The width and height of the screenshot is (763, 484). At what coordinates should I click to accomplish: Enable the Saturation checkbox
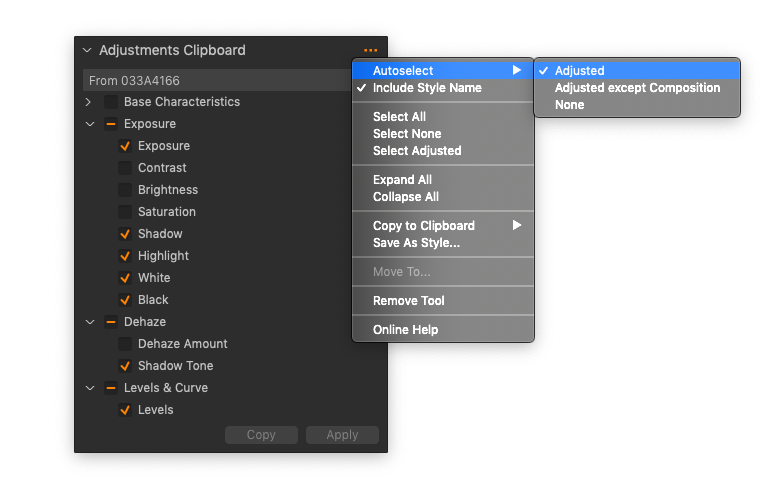tap(125, 212)
